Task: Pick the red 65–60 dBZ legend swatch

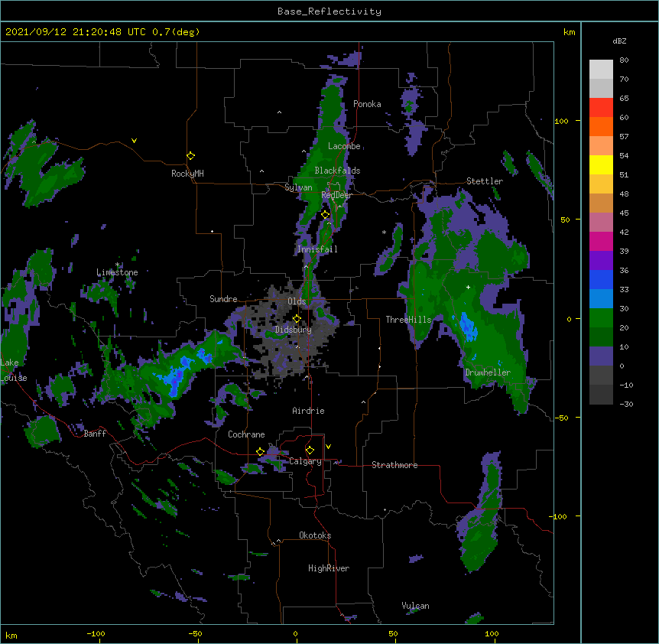Action: tap(601, 108)
